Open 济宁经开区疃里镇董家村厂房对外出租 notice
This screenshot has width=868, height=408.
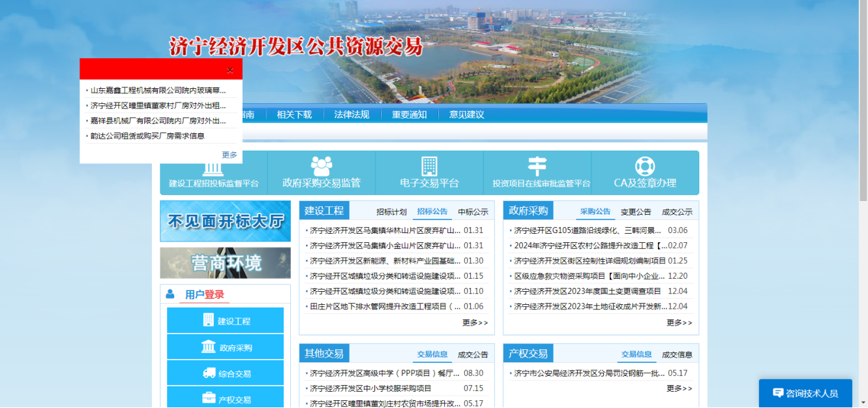coord(158,105)
